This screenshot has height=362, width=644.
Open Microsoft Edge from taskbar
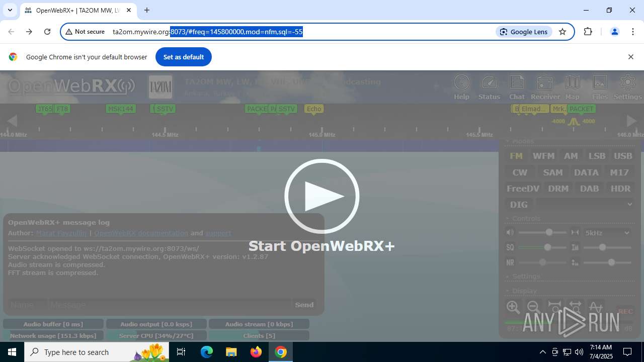point(207,352)
